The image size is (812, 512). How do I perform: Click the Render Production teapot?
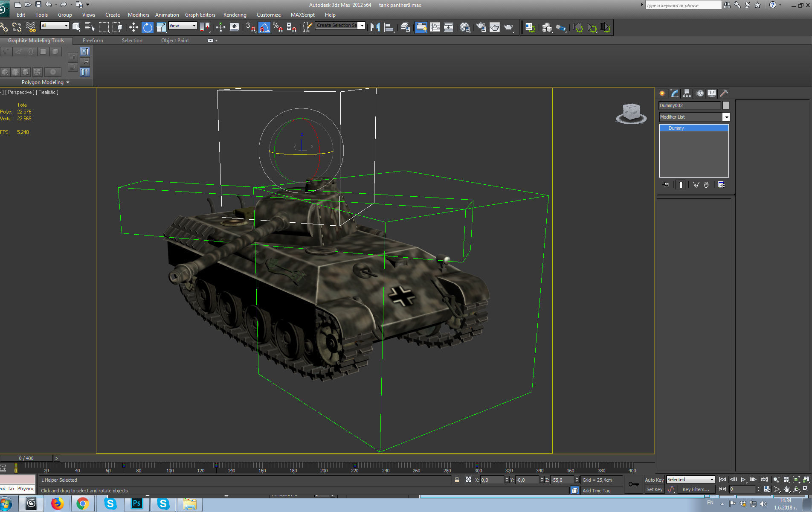[x=508, y=27]
